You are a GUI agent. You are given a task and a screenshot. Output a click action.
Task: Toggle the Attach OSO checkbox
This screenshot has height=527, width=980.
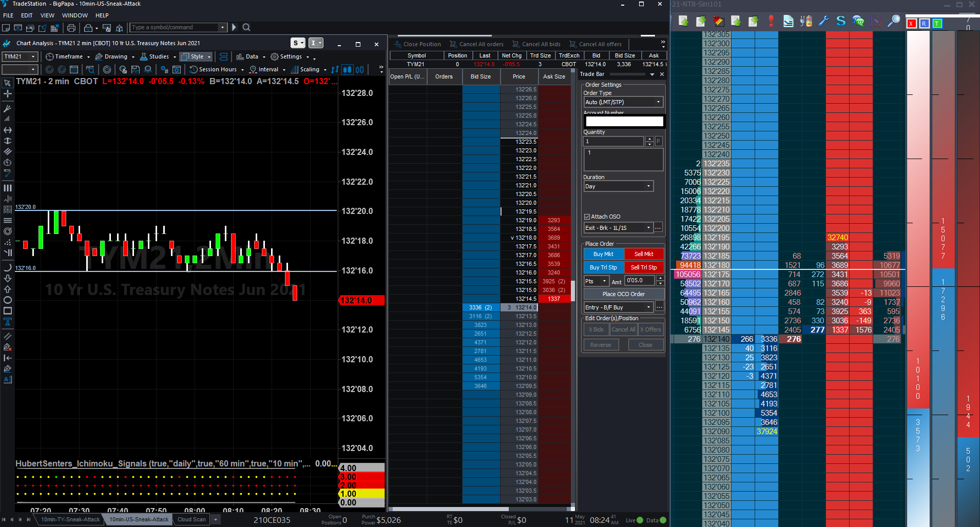tap(587, 217)
